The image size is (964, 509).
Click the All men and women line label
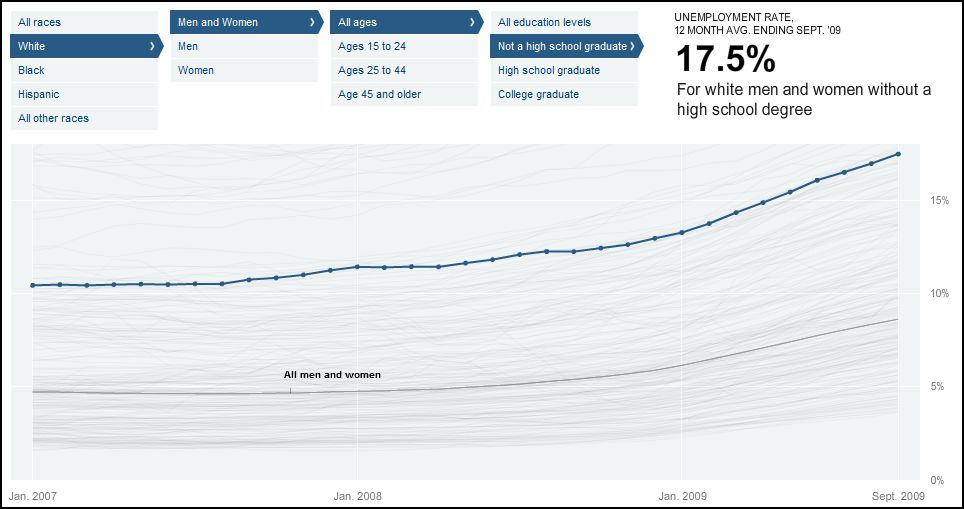[x=332, y=375]
